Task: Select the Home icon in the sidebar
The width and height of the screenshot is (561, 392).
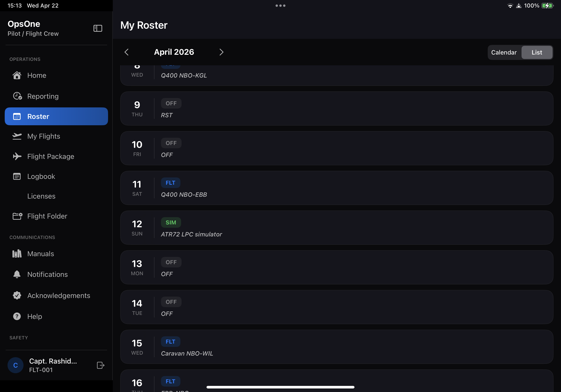Action: (x=17, y=75)
